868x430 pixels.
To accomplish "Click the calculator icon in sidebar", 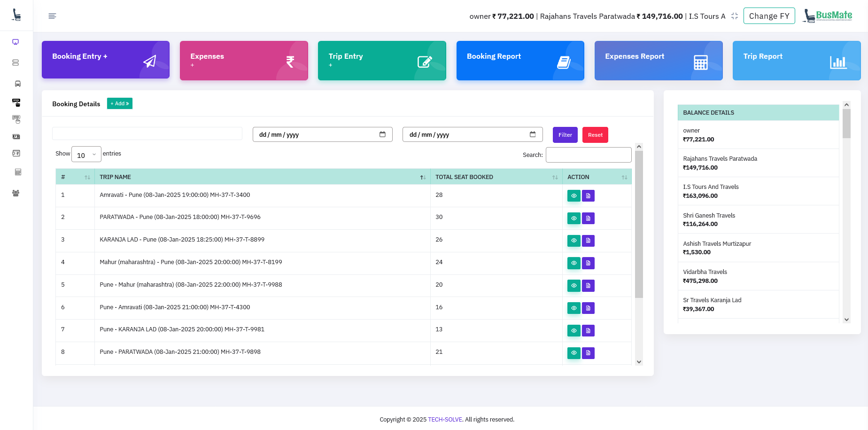I will click(18, 172).
